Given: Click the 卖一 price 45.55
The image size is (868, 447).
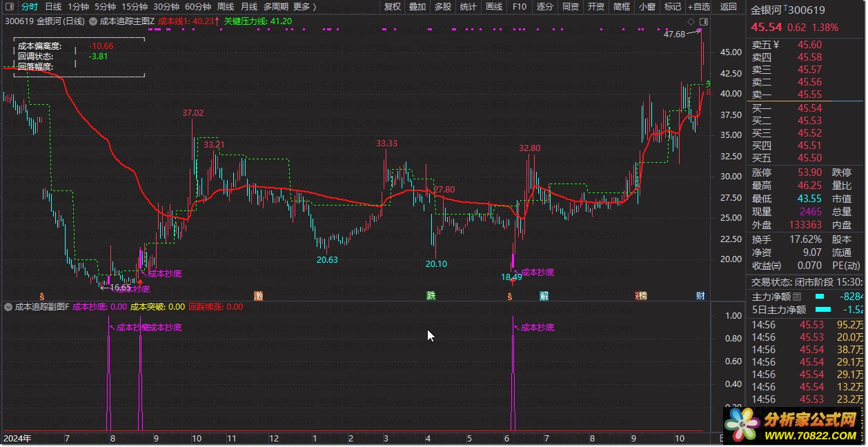Looking at the screenshot, I should click(x=810, y=95).
